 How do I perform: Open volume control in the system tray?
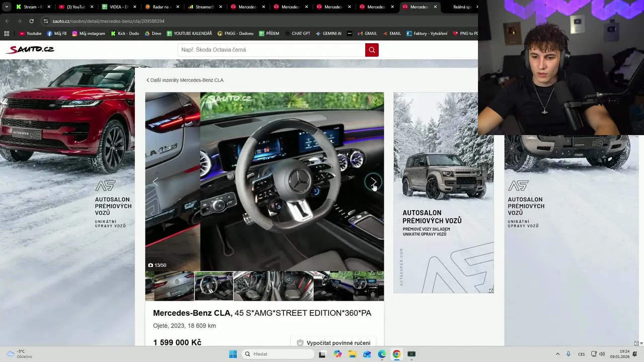click(602, 354)
